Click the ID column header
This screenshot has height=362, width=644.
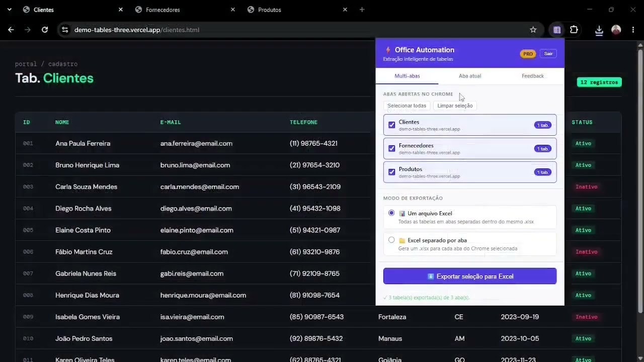27,122
